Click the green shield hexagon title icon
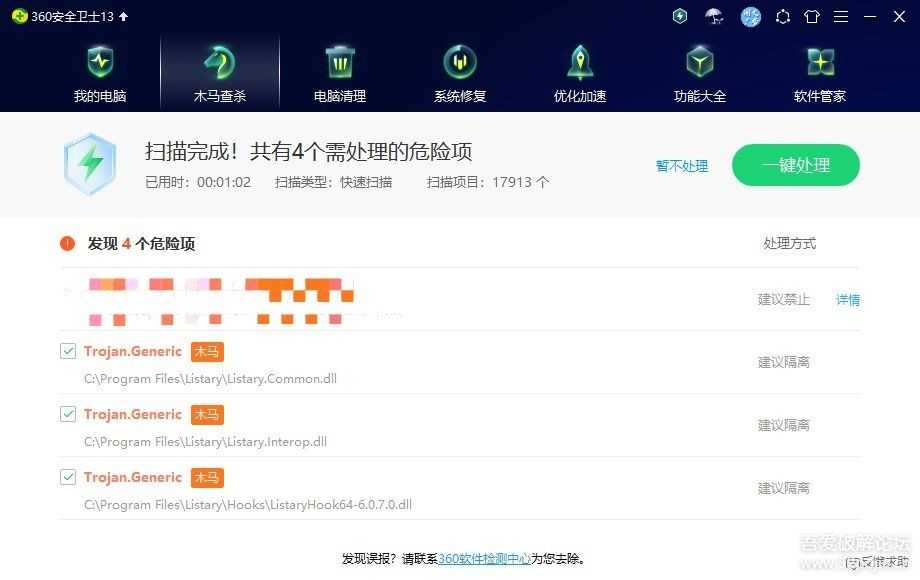The width and height of the screenshot is (920, 580). pyautogui.click(x=680, y=17)
